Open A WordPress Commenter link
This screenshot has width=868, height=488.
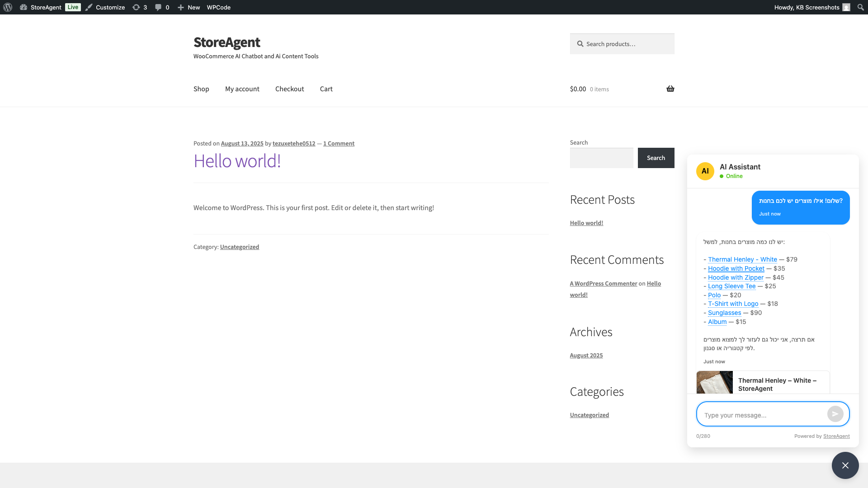click(x=604, y=283)
